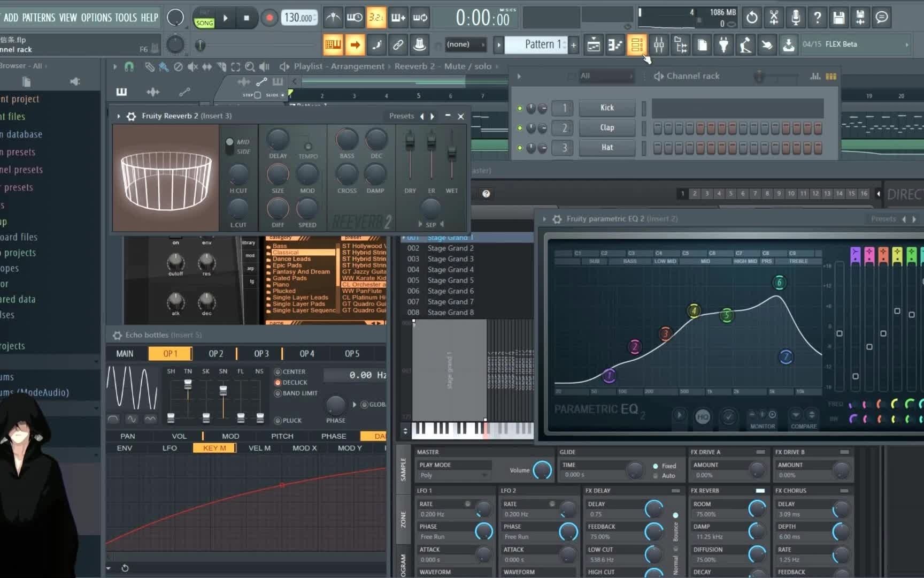Toggle the Playlist magnet snap icon

tap(129, 66)
